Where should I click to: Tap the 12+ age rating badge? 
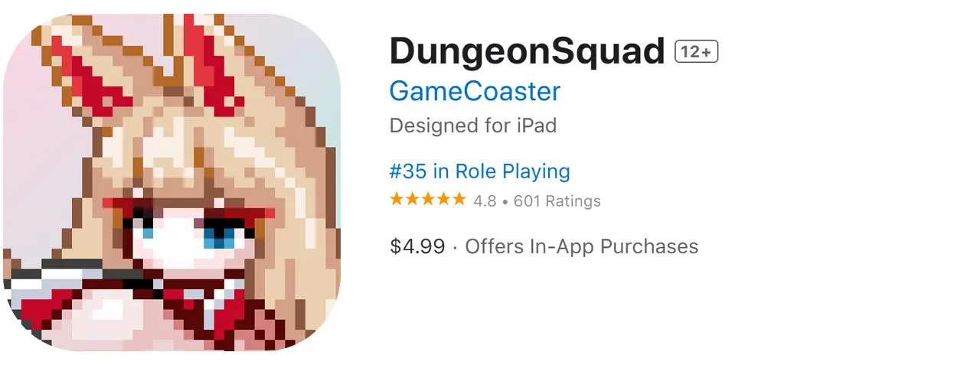(x=696, y=52)
